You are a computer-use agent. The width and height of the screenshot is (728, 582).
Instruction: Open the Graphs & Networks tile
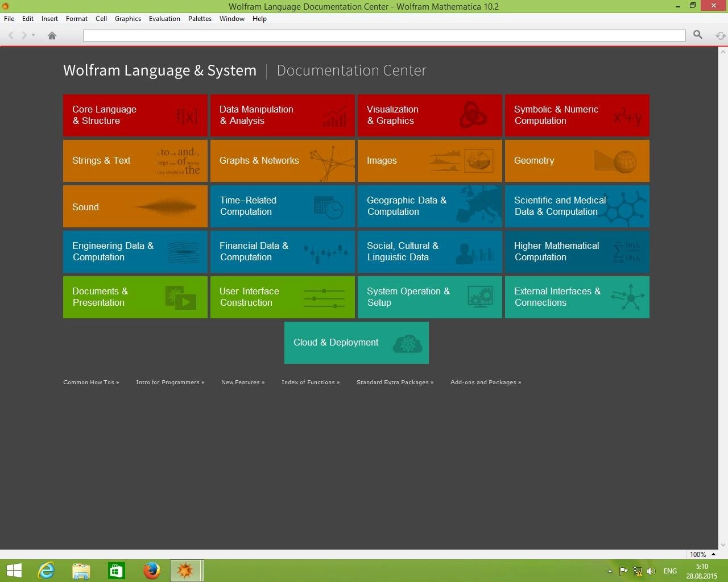click(283, 161)
